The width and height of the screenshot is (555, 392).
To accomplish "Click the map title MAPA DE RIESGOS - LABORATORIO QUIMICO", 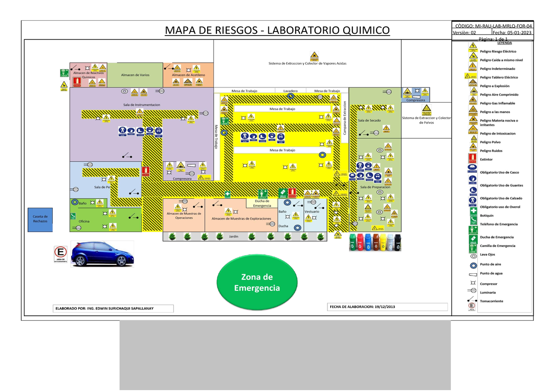I will pos(277,31).
